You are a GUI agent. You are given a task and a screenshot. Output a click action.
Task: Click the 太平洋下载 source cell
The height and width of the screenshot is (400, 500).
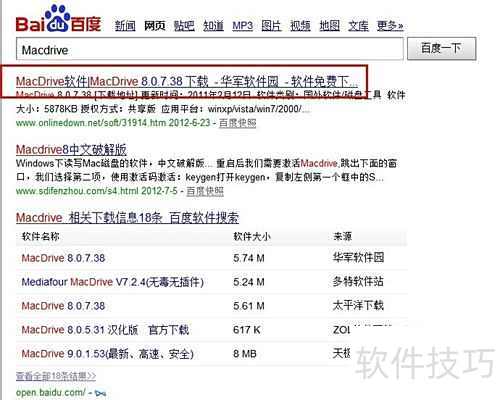pyautogui.click(x=358, y=305)
